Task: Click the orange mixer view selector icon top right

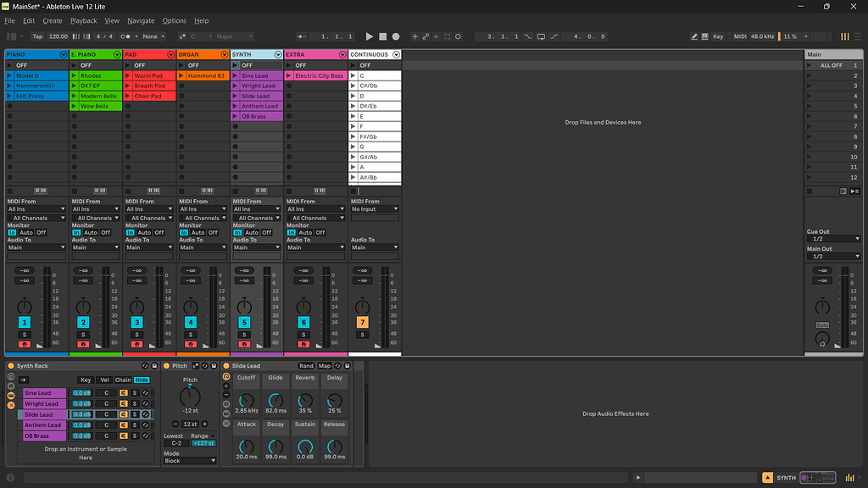Action: pyautogui.click(x=844, y=36)
